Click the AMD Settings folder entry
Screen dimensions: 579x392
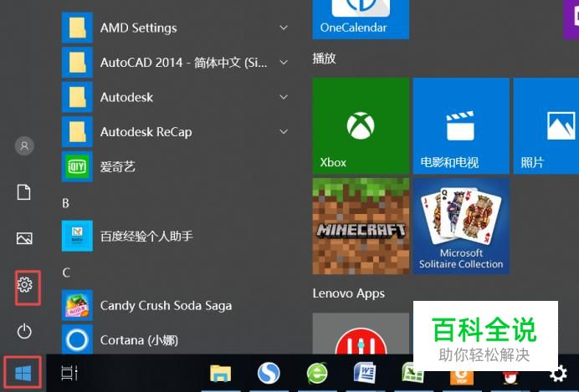(x=176, y=28)
